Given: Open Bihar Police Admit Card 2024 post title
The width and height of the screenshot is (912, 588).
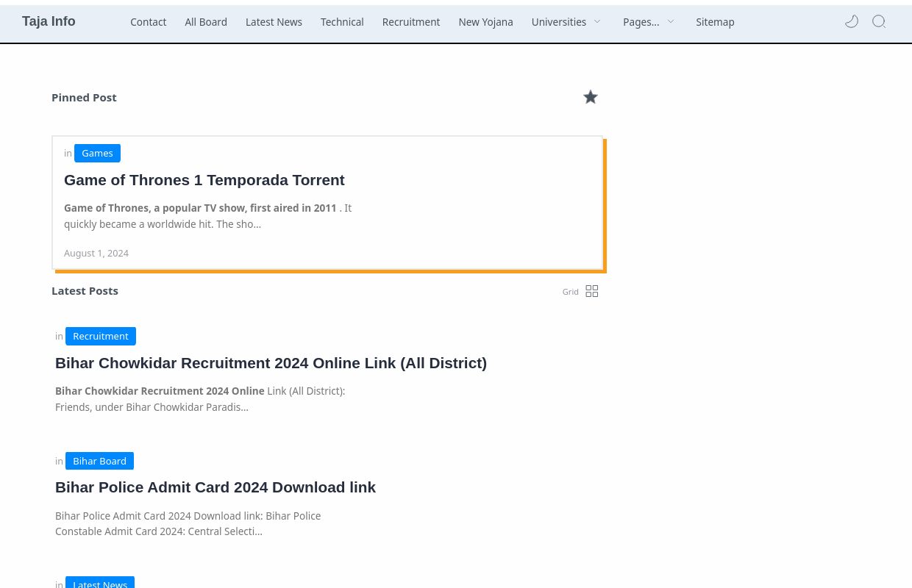Looking at the screenshot, I should point(215,487).
